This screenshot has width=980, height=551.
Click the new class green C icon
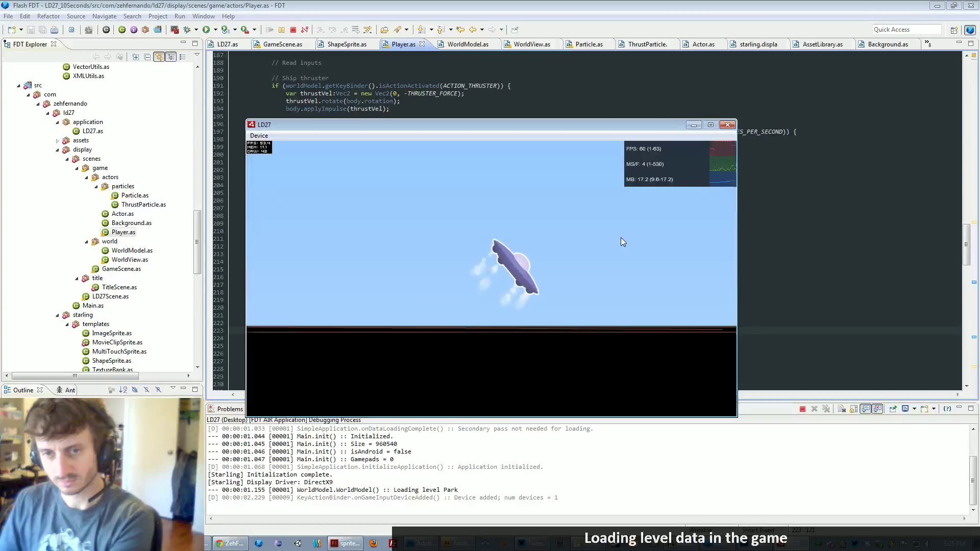122,30
